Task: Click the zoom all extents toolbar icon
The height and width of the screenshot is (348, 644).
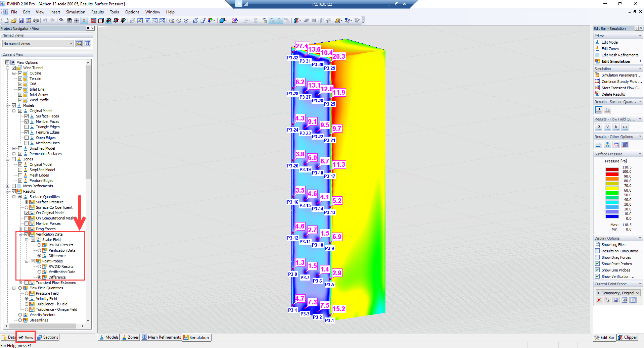Action: click(x=162, y=20)
